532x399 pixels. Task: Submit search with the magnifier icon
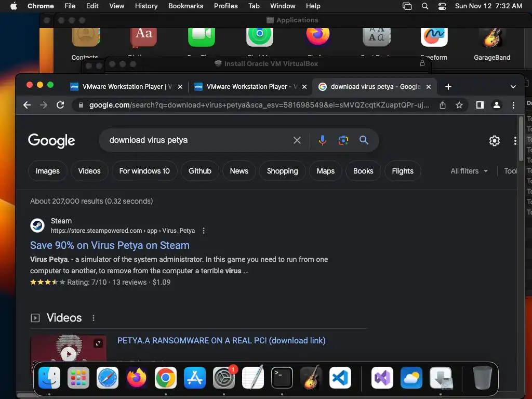(x=364, y=140)
